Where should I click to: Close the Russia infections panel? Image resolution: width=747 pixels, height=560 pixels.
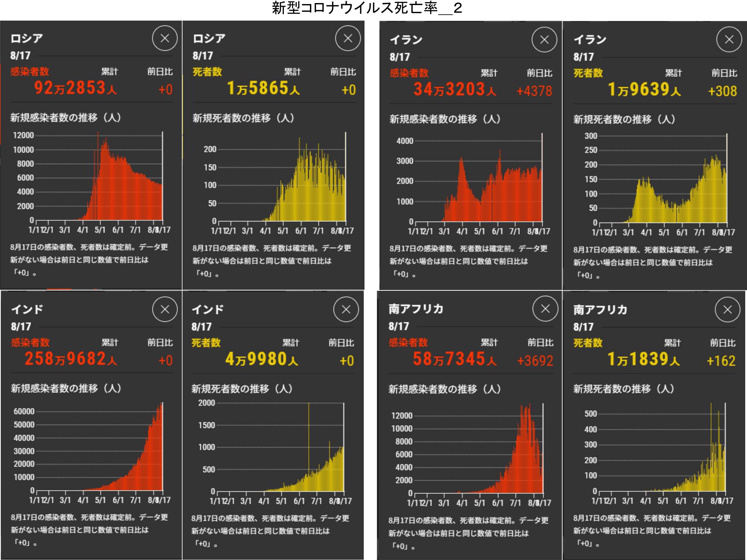pos(164,38)
